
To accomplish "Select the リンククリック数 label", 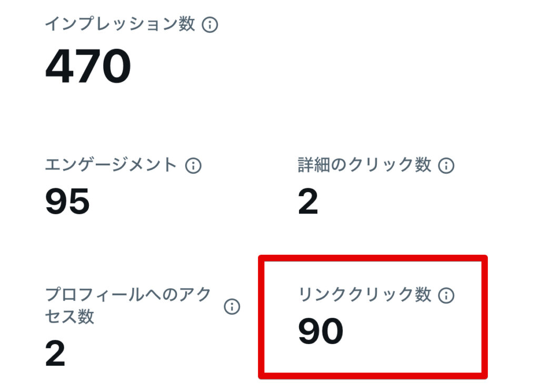I will click(x=364, y=295).
